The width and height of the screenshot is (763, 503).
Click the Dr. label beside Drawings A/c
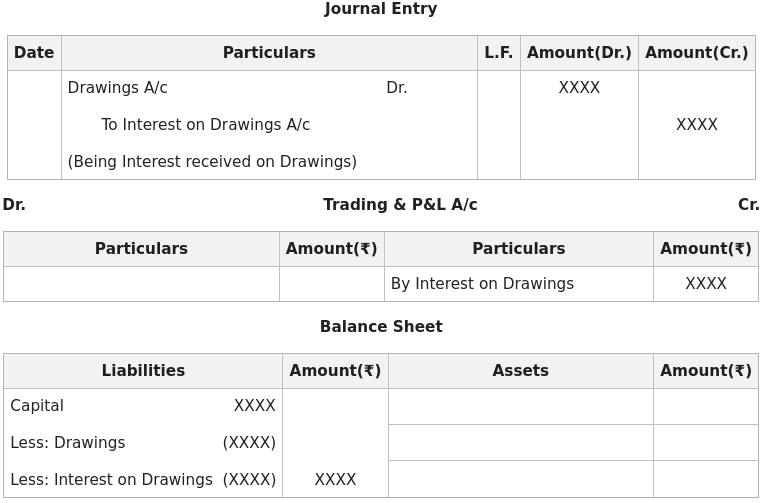397,88
